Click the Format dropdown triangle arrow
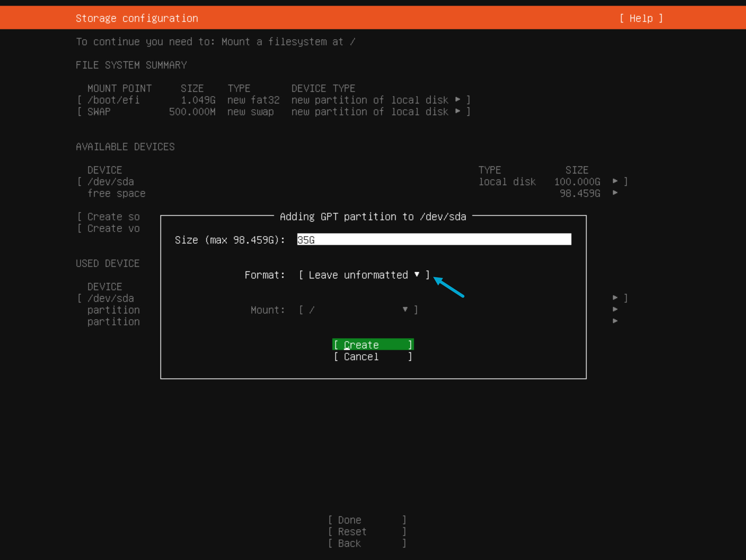Image resolution: width=746 pixels, height=560 pixels. (x=417, y=274)
